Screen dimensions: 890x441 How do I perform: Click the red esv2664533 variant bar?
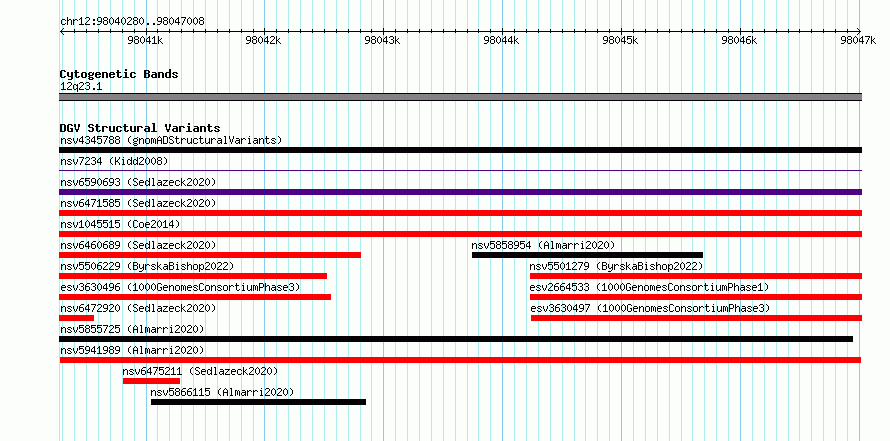coord(696,297)
